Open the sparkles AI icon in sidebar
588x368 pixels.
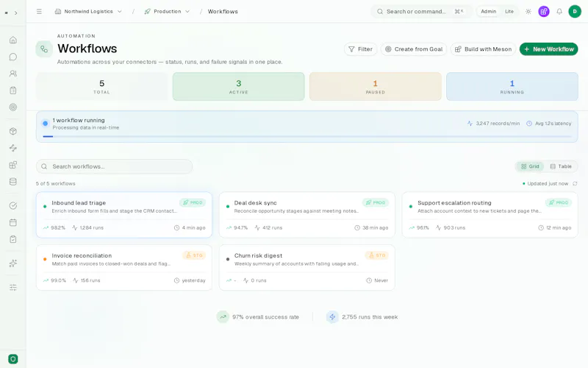click(x=13, y=263)
